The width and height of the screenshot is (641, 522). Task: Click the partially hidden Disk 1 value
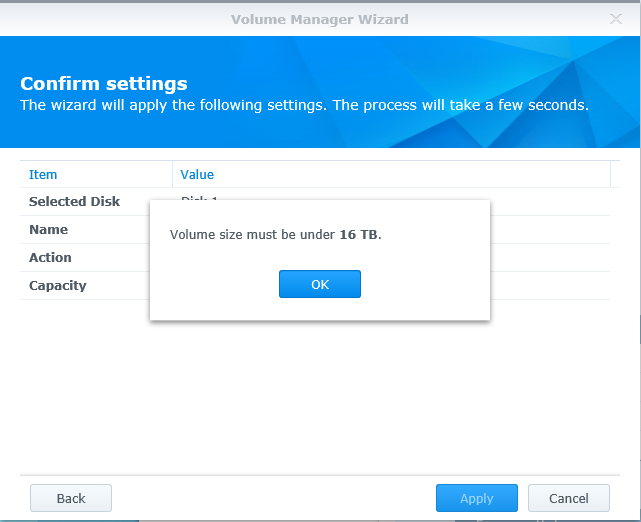[x=200, y=196]
